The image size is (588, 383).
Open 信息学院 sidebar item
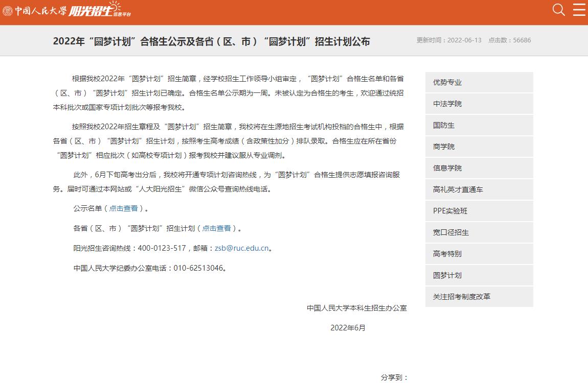pos(479,167)
